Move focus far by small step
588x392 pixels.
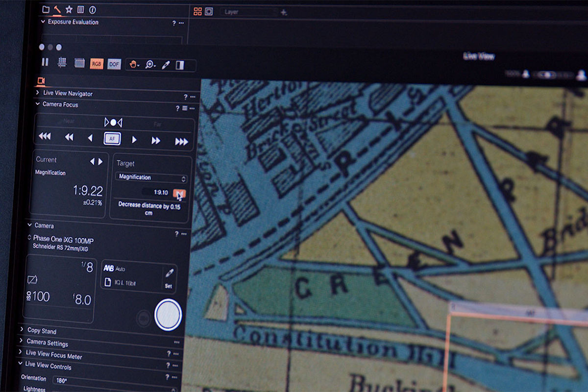[134, 140]
